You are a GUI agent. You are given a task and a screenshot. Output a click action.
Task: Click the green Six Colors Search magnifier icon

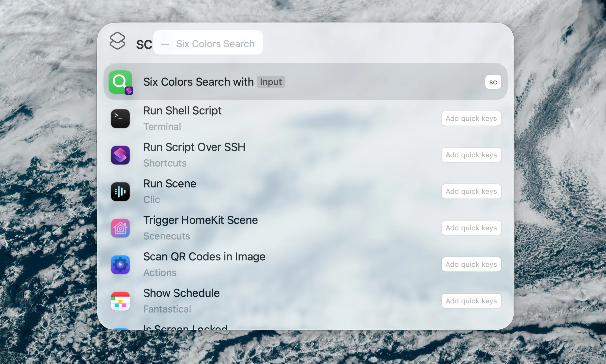click(x=120, y=82)
